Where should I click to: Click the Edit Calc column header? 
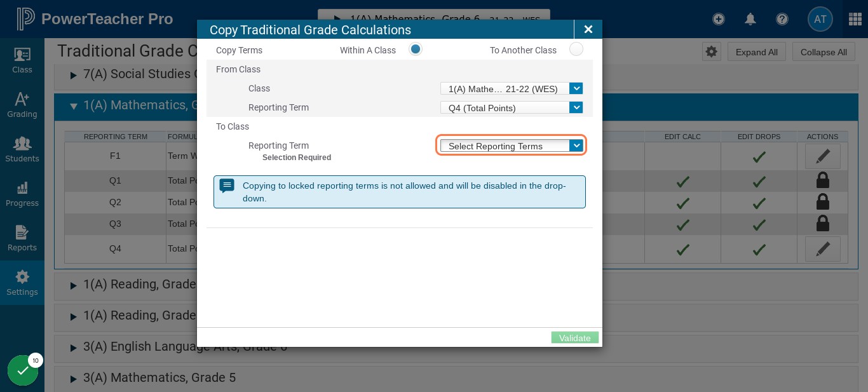coord(682,137)
